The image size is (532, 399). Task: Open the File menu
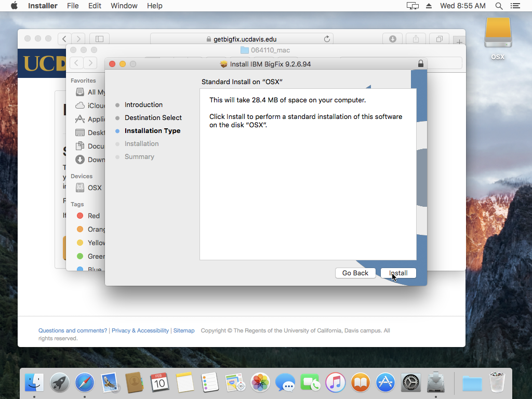[x=73, y=6]
